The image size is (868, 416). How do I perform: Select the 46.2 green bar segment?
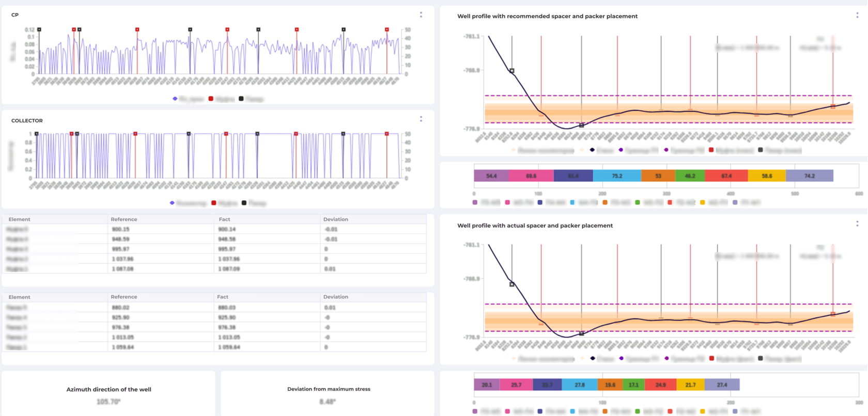(690, 176)
